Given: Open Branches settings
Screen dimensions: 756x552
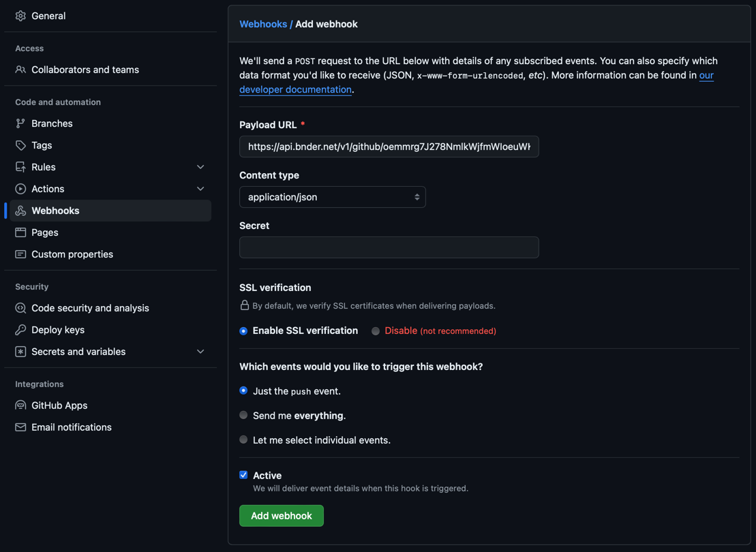Looking at the screenshot, I should tap(110, 123).
